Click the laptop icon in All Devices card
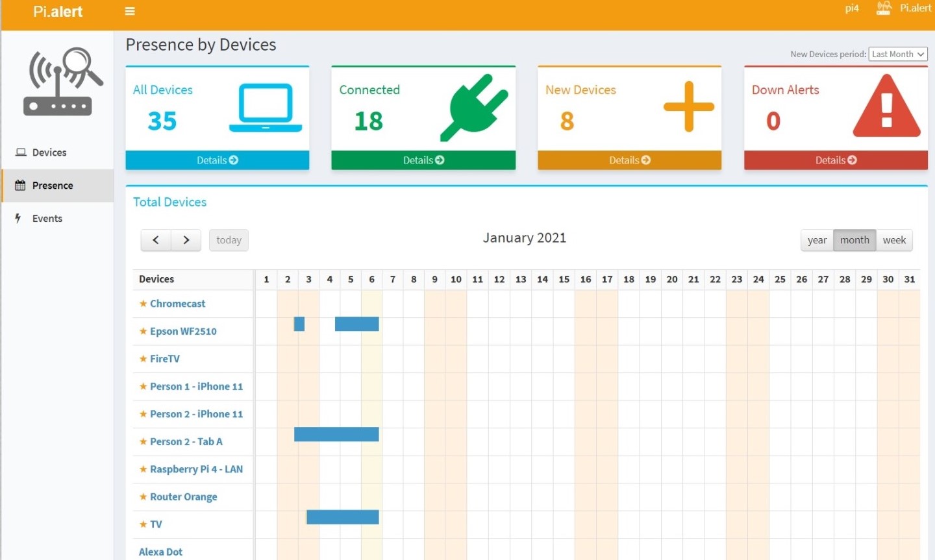 pos(266,108)
